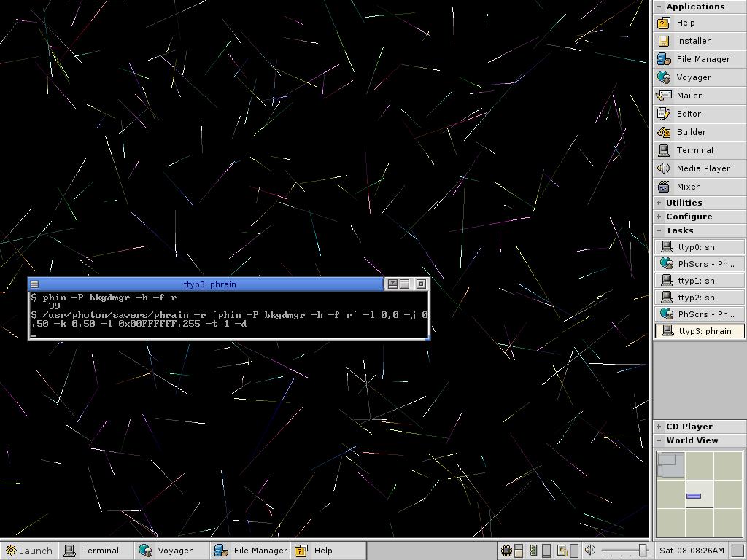The image size is (747, 560).
Task: Switch to the ttyp2: sh task
Action: [700, 297]
